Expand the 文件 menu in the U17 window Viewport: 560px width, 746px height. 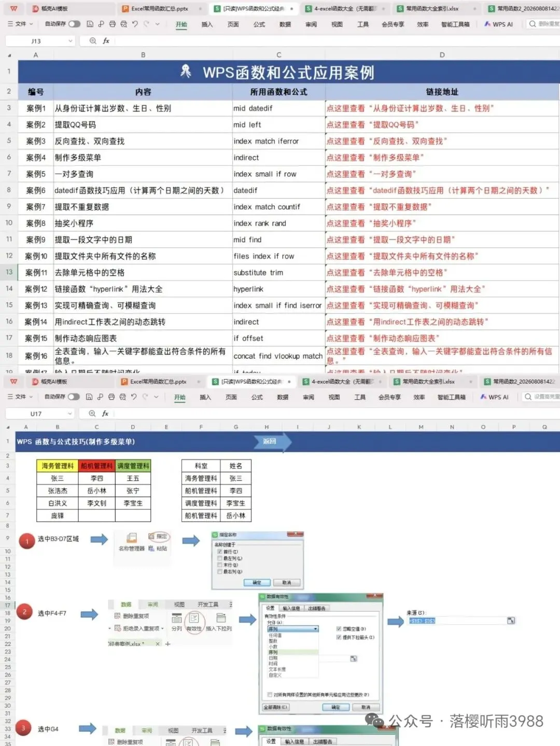tap(20, 397)
